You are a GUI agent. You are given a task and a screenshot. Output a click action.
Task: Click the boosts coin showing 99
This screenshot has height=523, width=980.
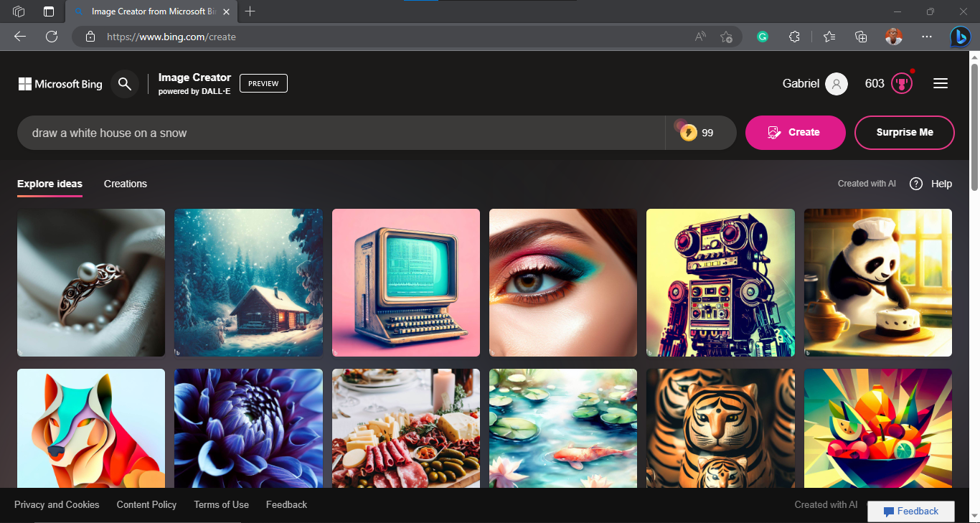pos(689,133)
